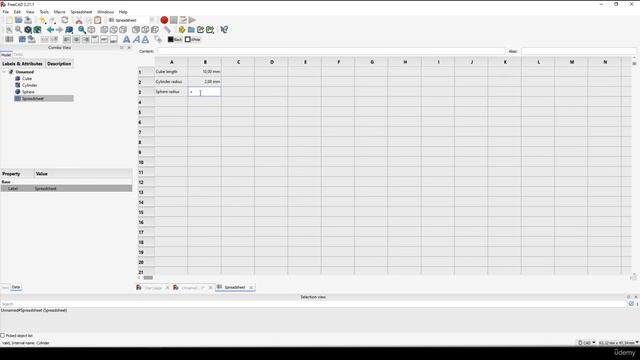The width and height of the screenshot is (640, 360).
Task: Apply italic text style with slanted A
Action: tap(136, 40)
